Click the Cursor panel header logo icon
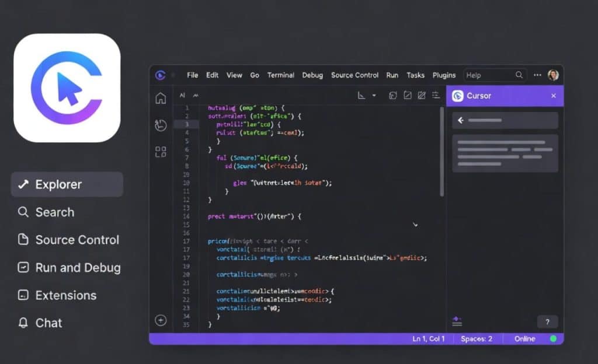The image size is (598, 364). pos(458,96)
